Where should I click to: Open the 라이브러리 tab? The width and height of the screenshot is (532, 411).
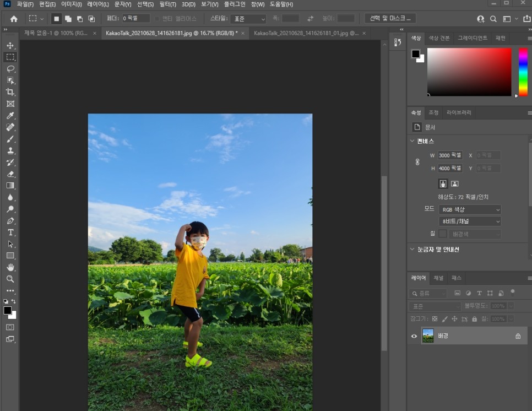coord(459,112)
